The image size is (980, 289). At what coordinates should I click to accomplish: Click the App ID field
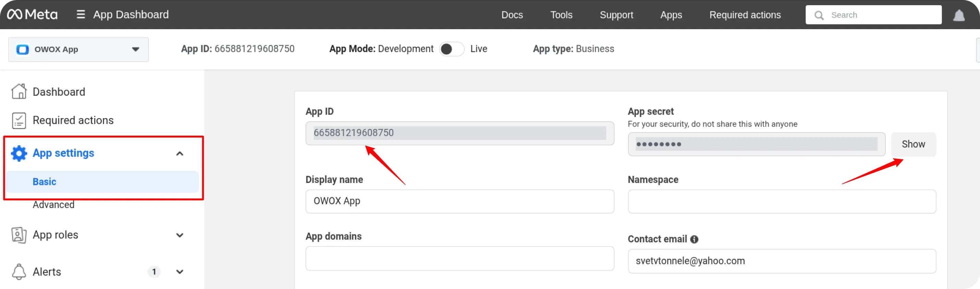point(459,133)
